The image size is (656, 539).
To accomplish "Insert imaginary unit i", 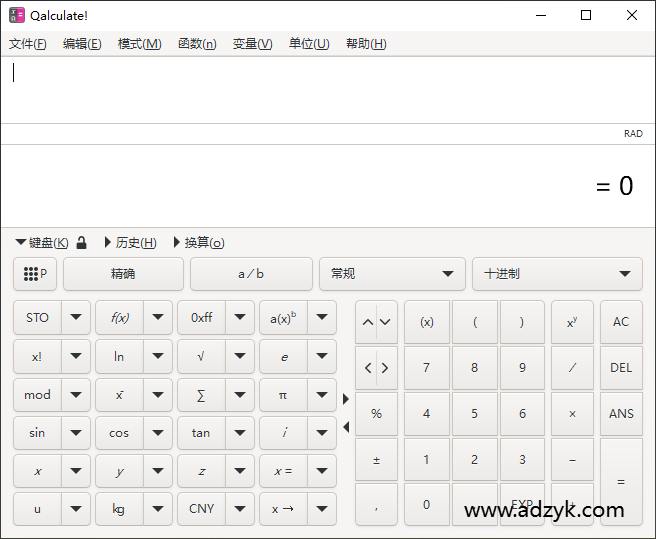I will (x=283, y=433).
